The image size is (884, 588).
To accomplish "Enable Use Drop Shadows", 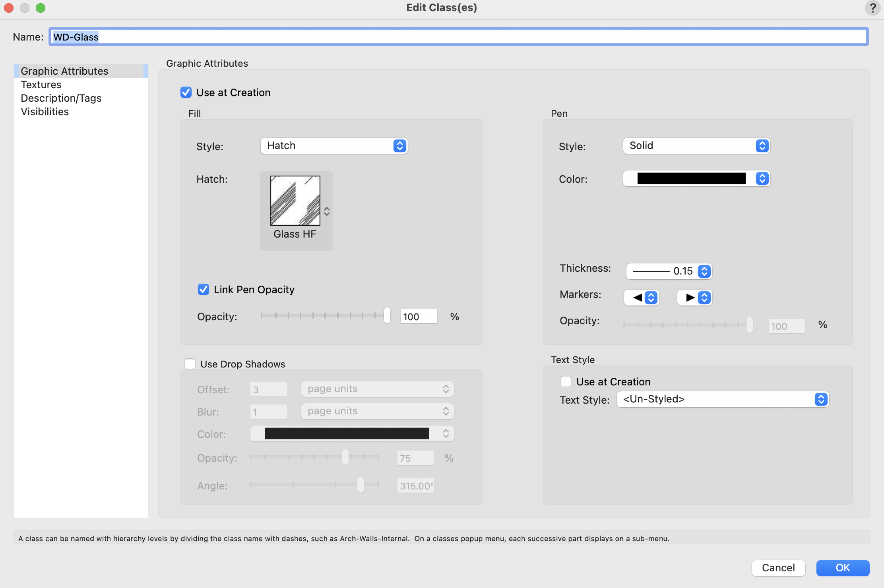I will pos(190,364).
